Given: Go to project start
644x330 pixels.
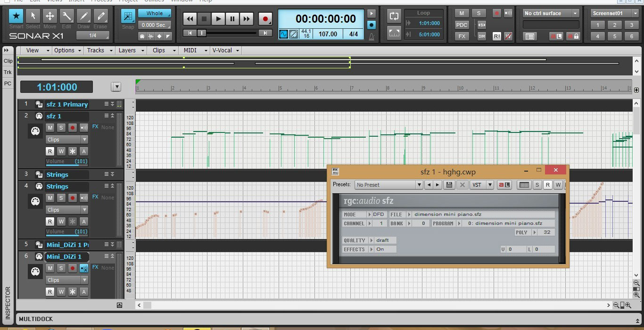Looking at the screenshot, I should click(x=190, y=33).
